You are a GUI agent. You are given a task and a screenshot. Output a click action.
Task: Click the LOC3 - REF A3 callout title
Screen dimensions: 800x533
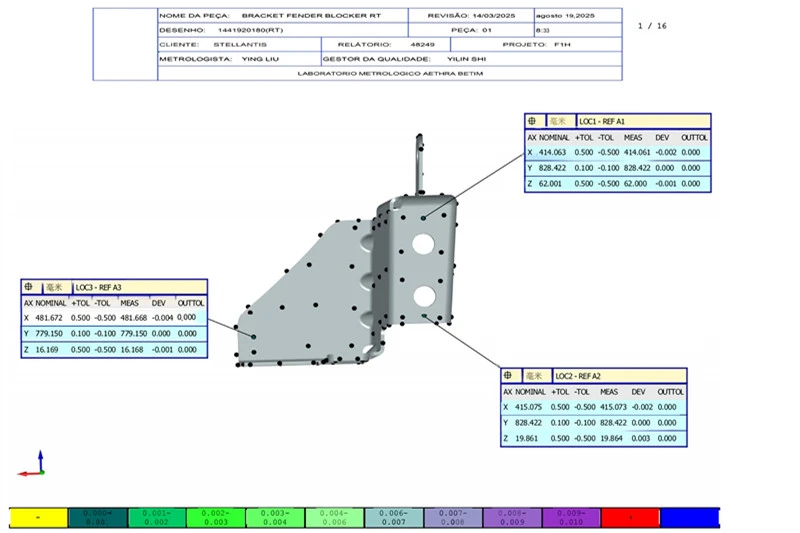click(98, 287)
